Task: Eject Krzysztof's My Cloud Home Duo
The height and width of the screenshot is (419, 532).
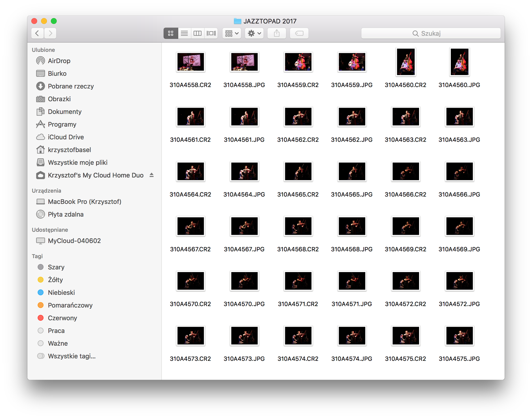Action: point(151,175)
